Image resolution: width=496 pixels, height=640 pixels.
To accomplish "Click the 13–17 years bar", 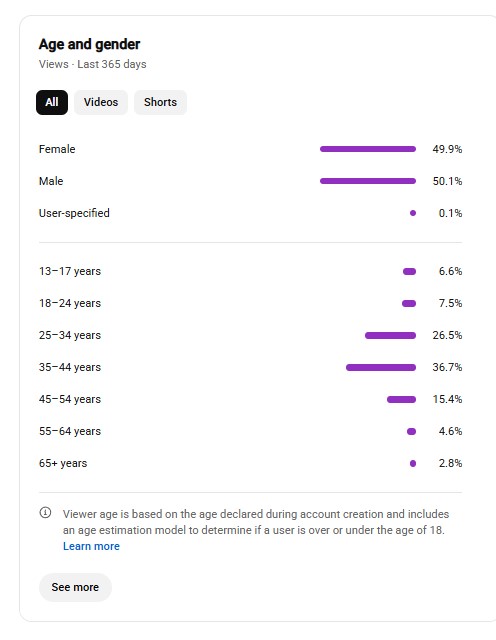I will click(x=409, y=271).
